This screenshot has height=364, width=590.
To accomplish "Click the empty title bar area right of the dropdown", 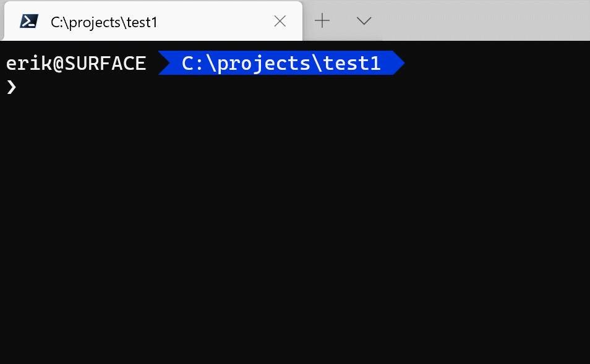I will (x=482, y=21).
